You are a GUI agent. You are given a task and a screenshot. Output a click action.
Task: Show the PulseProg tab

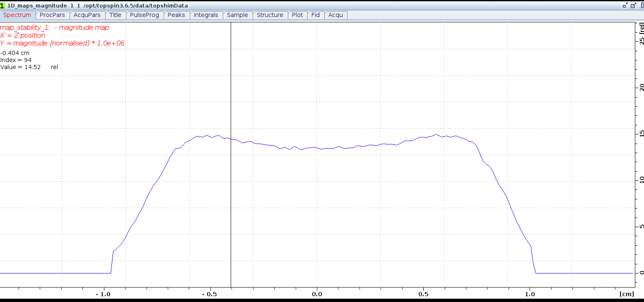point(144,15)
